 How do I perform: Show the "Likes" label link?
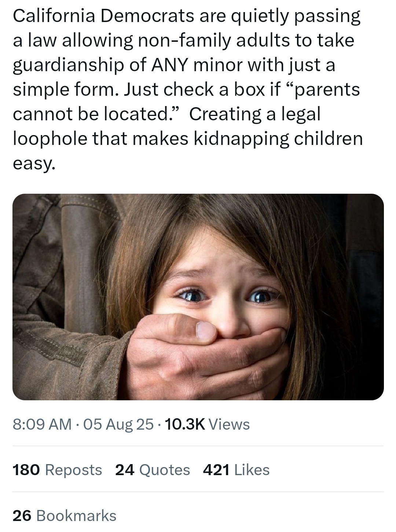pyautogui.click(x=252, y=470)
